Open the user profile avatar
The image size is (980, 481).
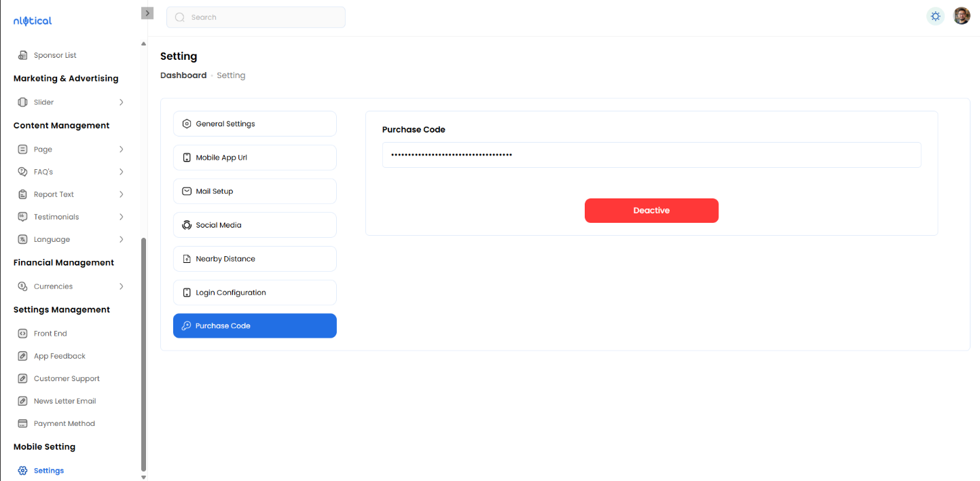pyautogui.click(x=961, y=16)
